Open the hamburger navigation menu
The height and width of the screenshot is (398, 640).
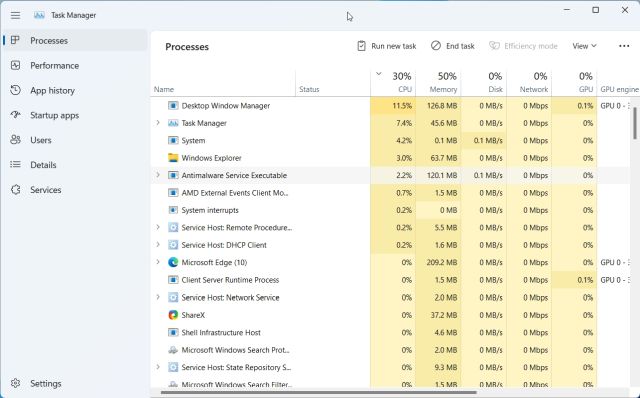pyautogui.click(x=16, y=16)
